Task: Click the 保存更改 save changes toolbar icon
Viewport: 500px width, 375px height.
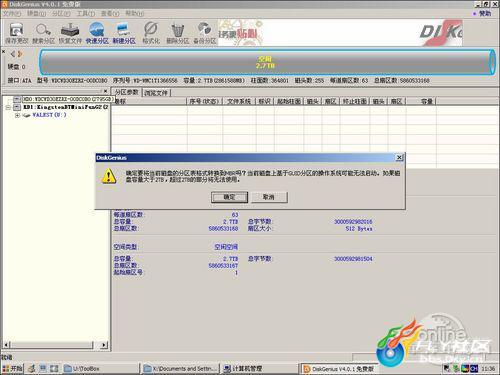Action: [x=16, y=33]
